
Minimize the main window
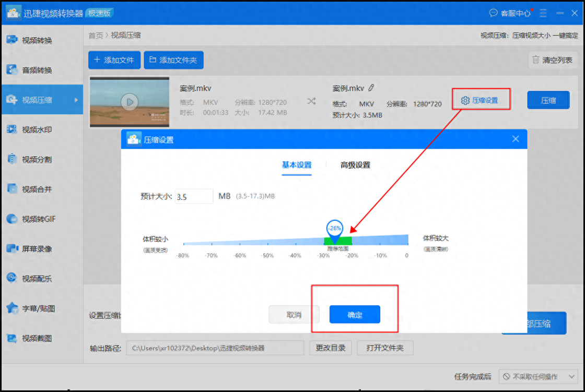click(559, 13)
